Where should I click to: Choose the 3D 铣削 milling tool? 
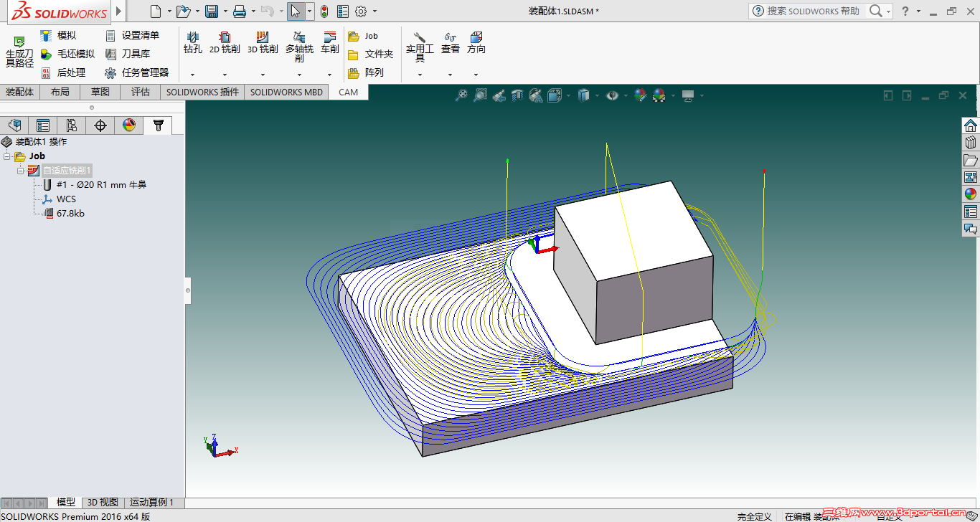(263, 43)
